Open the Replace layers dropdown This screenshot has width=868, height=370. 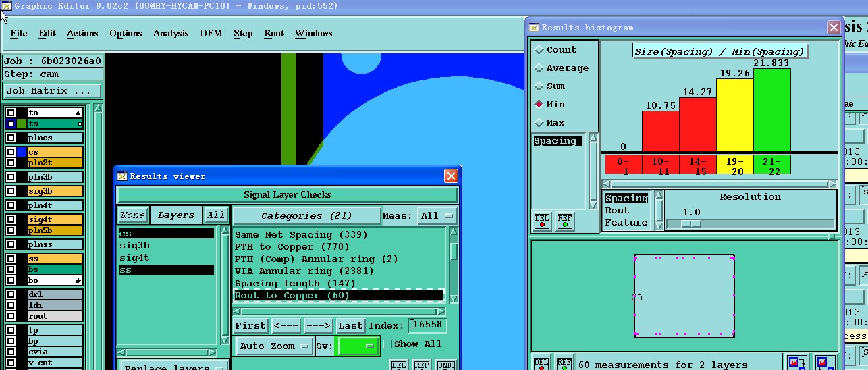(x=174, y=365)
